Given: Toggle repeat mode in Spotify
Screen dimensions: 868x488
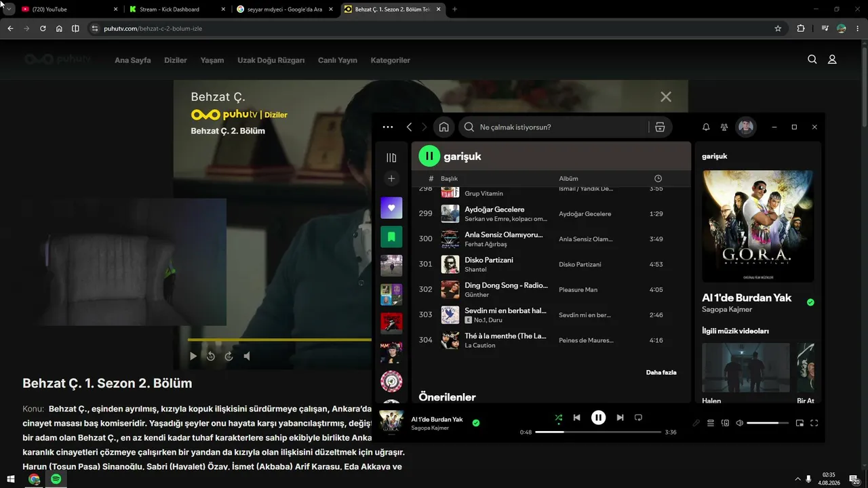Looking at the screenshot, I should click(x=638, y=418).
